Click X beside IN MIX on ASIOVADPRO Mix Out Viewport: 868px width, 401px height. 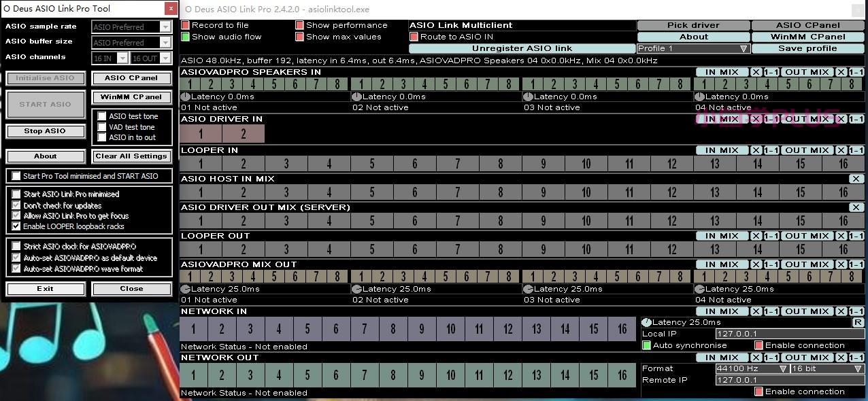click(x=756, y=264)
